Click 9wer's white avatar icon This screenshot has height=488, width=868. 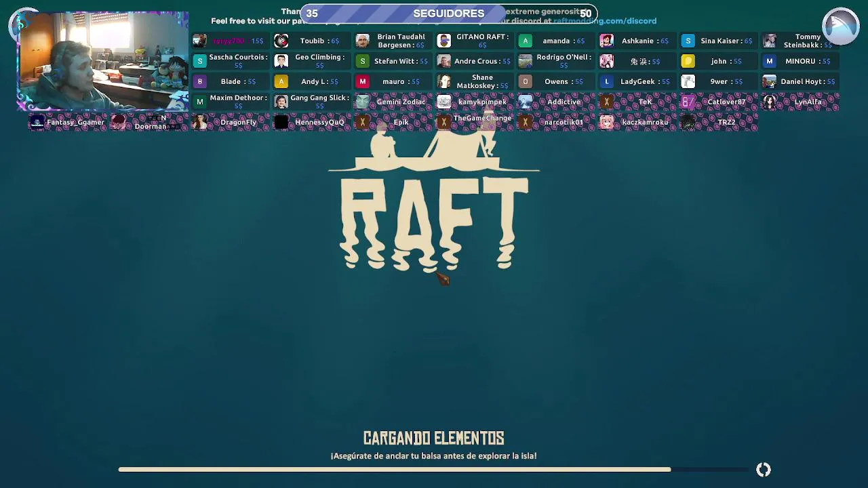pyautogui.click(x=688, y=81)
